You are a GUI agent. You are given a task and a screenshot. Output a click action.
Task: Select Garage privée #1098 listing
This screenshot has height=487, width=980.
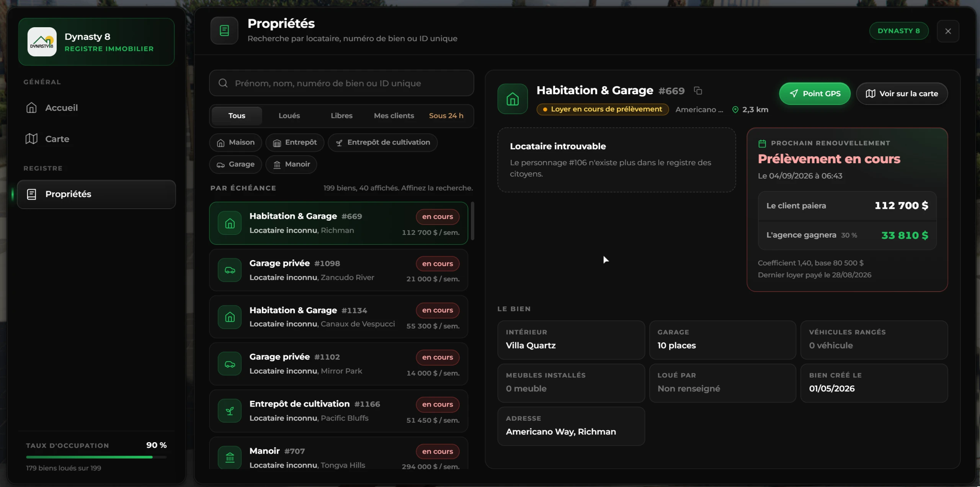point(339,271)
